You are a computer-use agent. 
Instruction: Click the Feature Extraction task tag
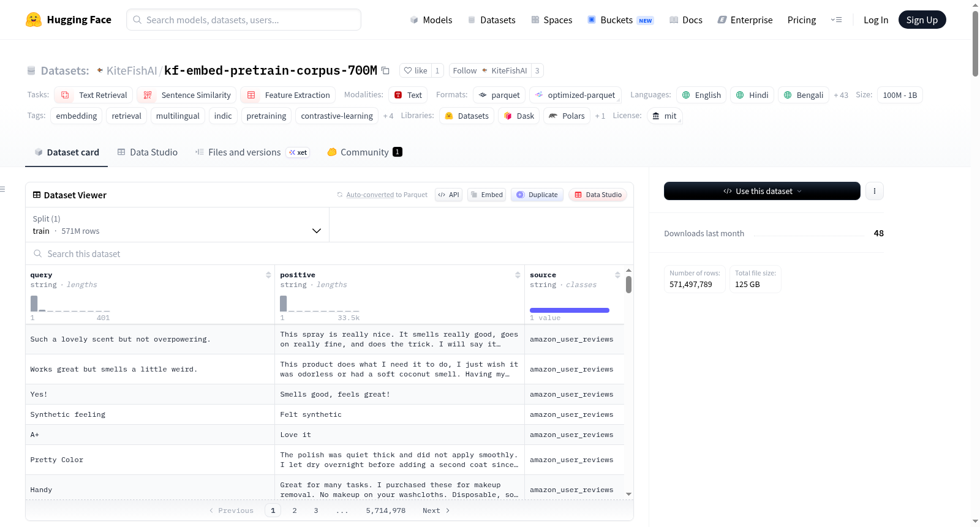[x=288, y=95]
